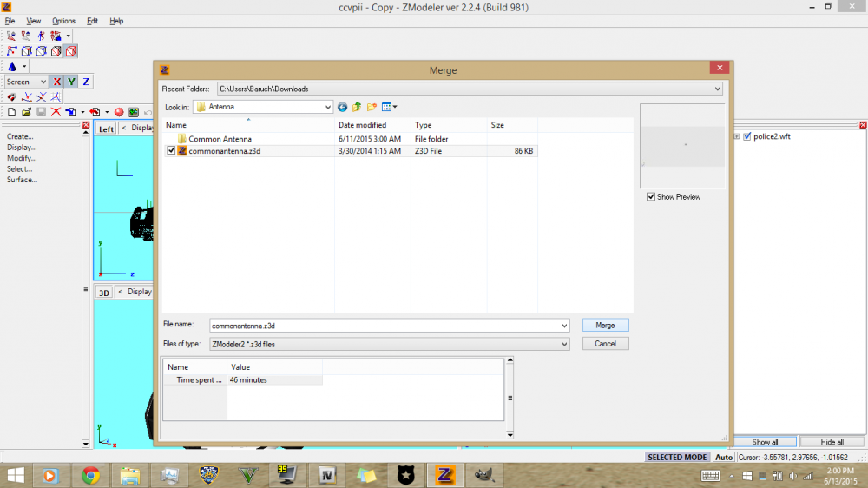The image size is (868, 488).
Task: Click the second triangle with arrows icon
Action: point(26,36)
